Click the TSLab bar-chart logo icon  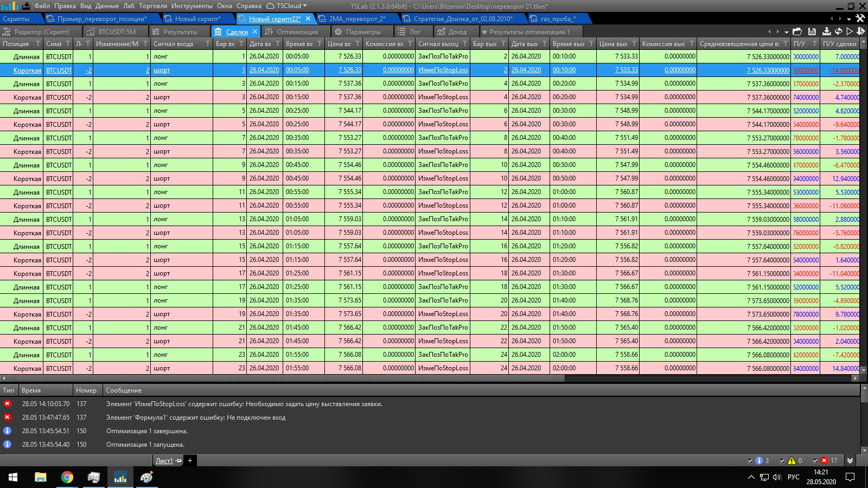pos(10,6)
